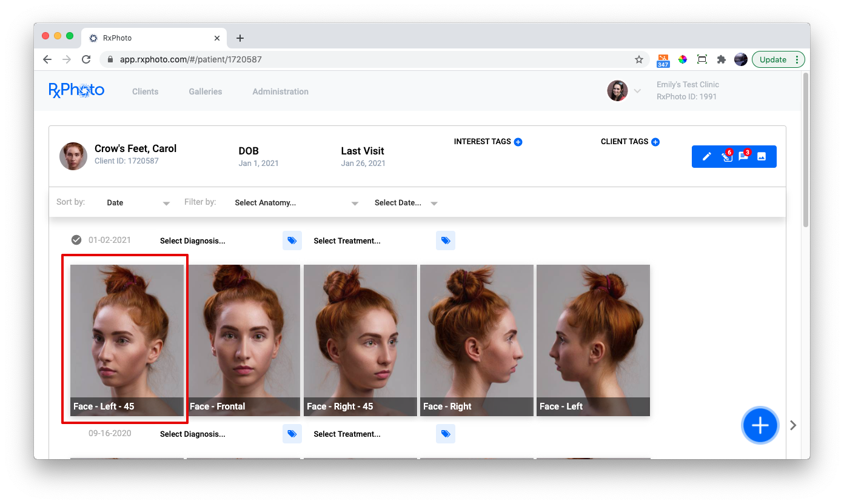Click the orange extension icon showing 347

[663, 60]
